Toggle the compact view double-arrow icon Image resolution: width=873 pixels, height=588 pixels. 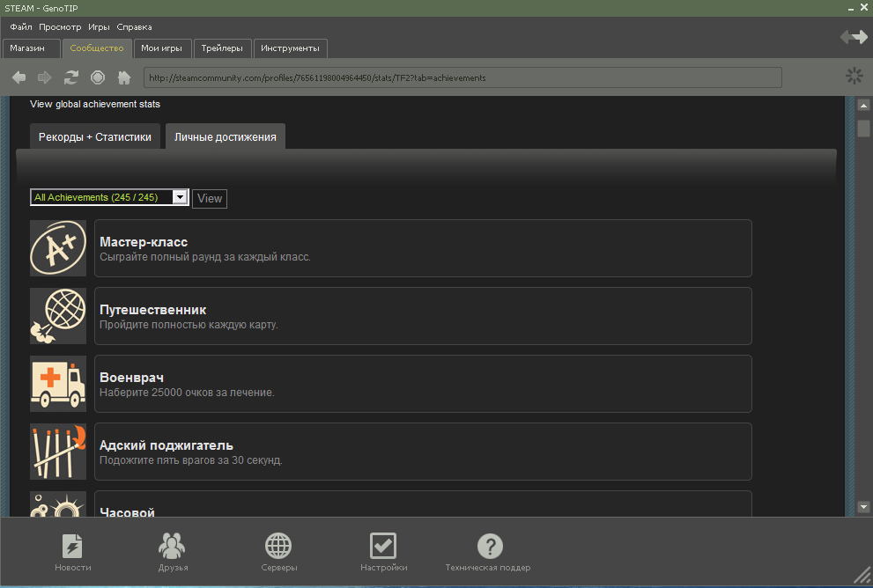[x=855, y=37]
